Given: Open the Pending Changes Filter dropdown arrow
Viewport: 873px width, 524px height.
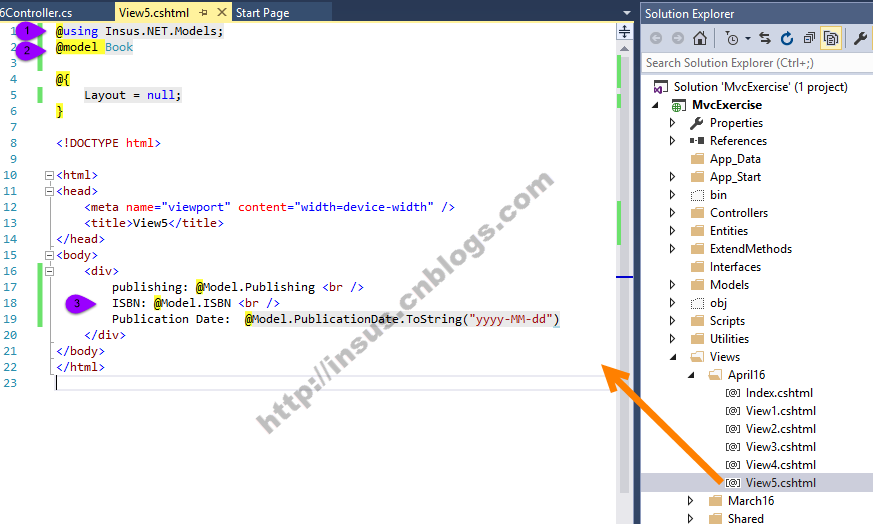Looking at the screenshot, I should coord(748,38).
